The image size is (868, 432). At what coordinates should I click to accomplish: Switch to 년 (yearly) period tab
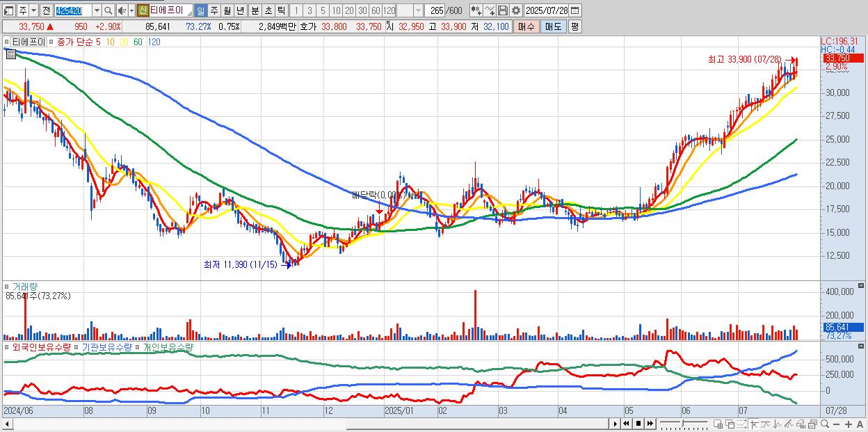click(240, 10)
